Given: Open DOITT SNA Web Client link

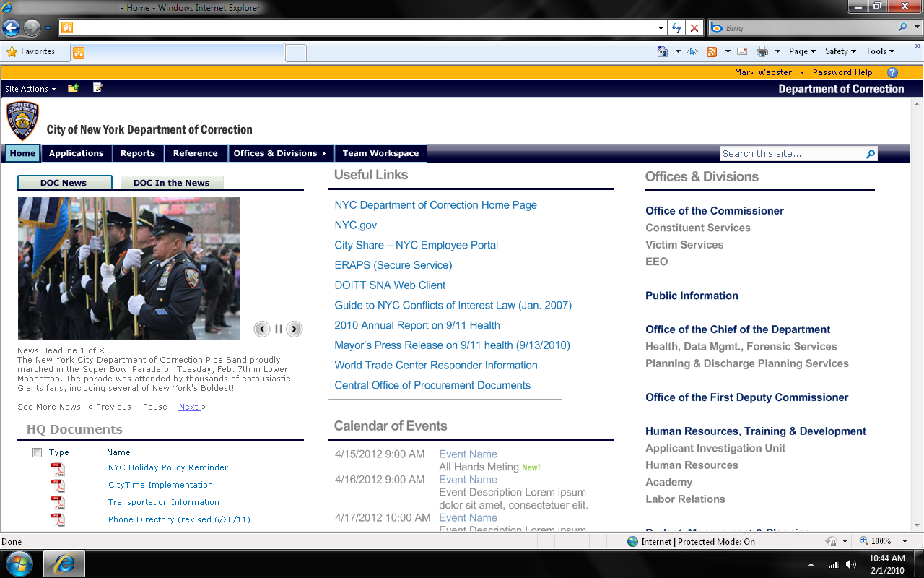Looking at the screenshot, I should (390, 285).
